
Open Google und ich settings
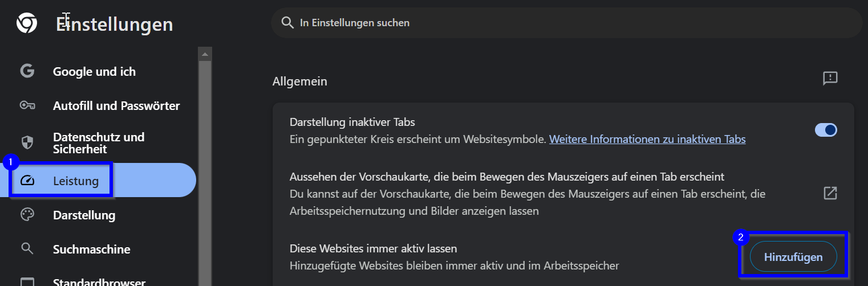(94, 72)
